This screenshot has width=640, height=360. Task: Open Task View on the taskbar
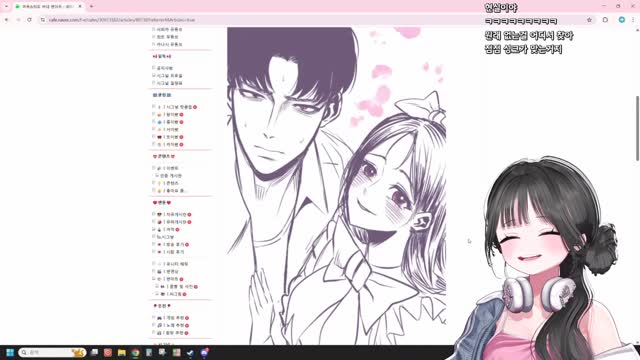tap(94, 352)
